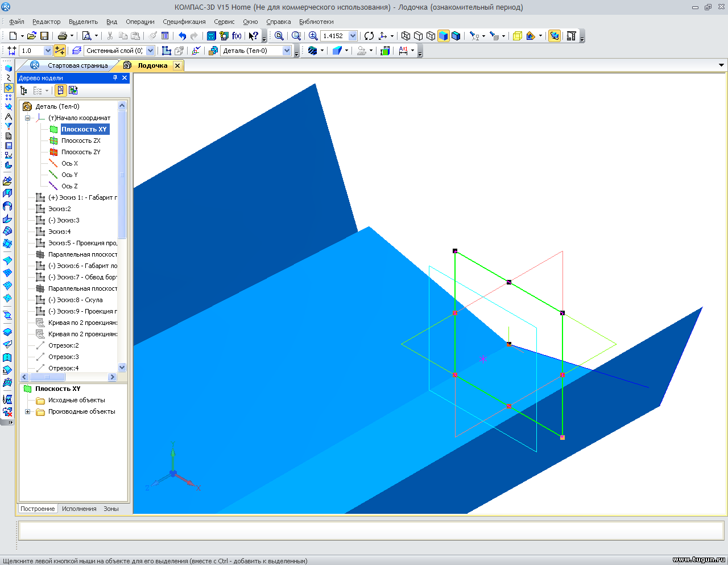The height and width of the screenshot is (565, 728).
Task: Open the cursor step 1.0 dropdown
Action: click(48, 51)
